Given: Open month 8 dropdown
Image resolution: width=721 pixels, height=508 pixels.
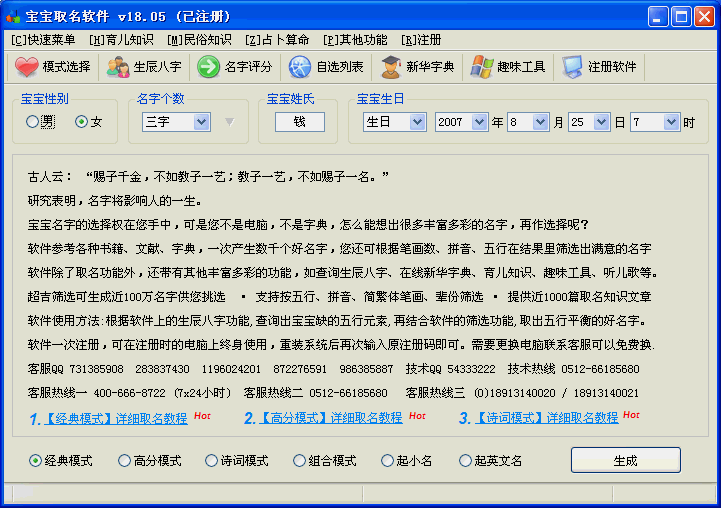Looking at the screenshot, I should click(540, 122).
